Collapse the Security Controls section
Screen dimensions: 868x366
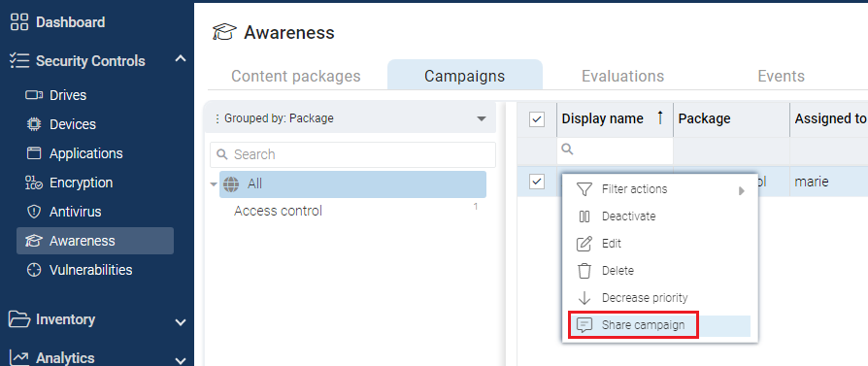181,58
